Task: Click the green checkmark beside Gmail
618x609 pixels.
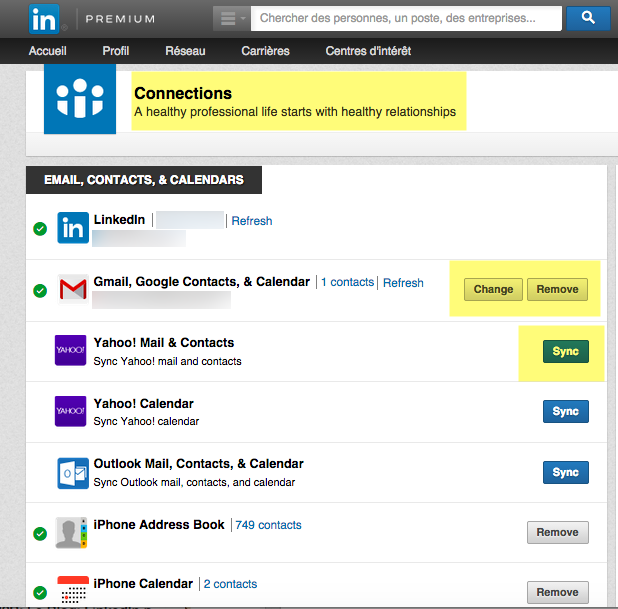Action: 40,291
